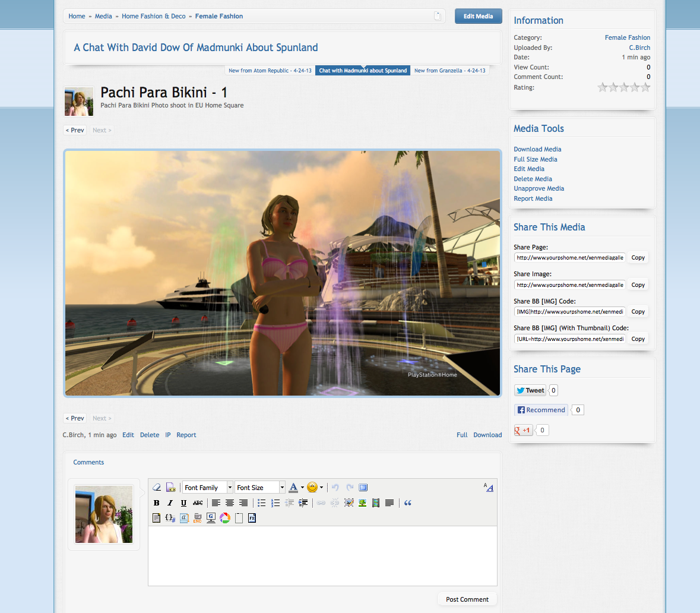700x613 pixels.
Task: Click the Remove Formatting eraser icon
Action: pos(157,488)
